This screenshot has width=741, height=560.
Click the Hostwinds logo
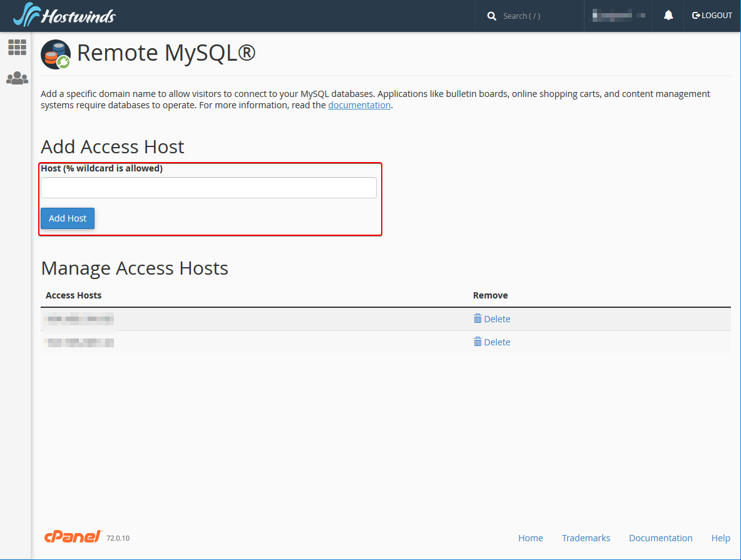(x=64, y=15)
